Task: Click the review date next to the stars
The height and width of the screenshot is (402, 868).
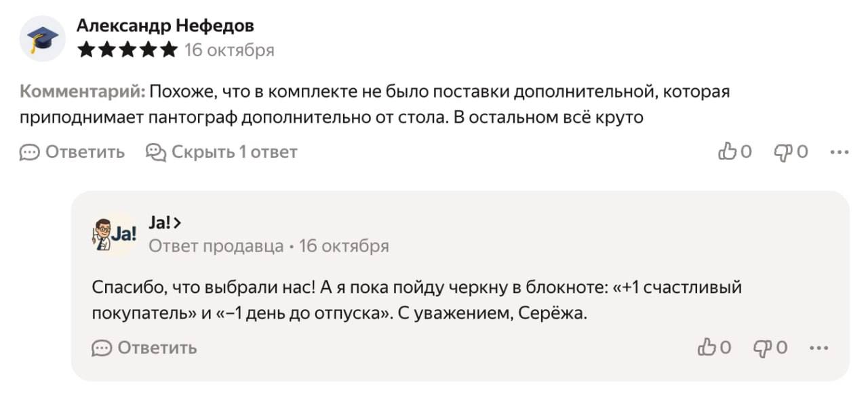Action: pos(229,50)
